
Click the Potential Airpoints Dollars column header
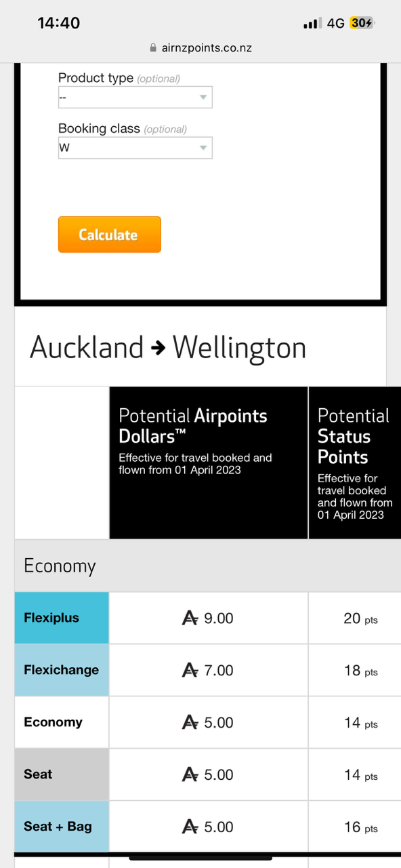click(x=209, y=463)
